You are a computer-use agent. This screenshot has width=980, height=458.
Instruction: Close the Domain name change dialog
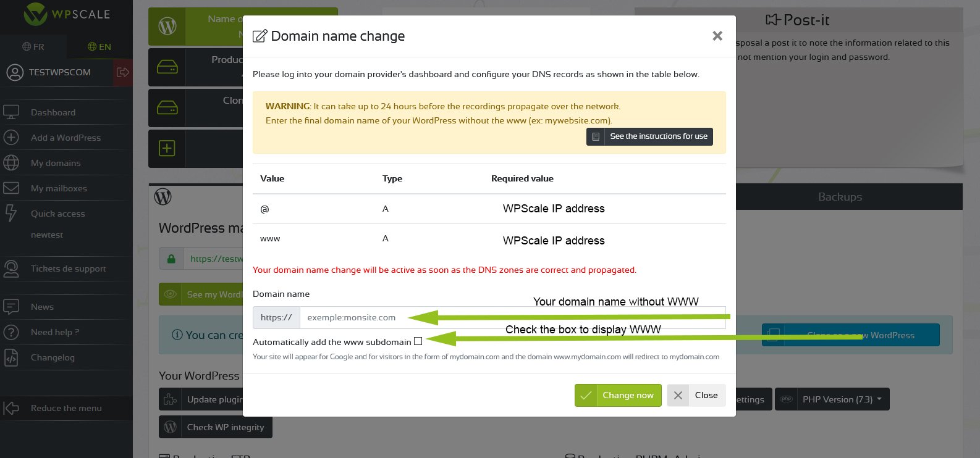tap(717, 36)
